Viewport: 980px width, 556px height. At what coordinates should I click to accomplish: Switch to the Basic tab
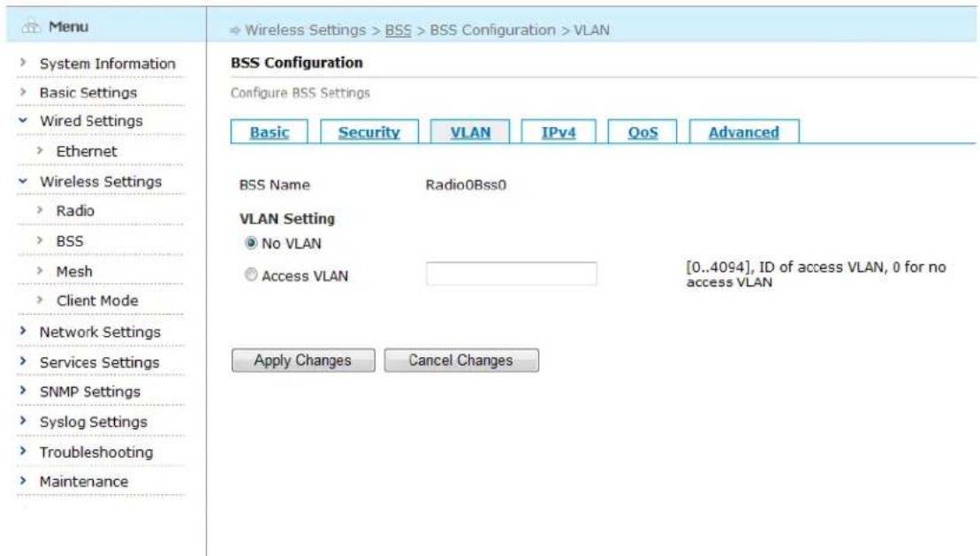270,132
